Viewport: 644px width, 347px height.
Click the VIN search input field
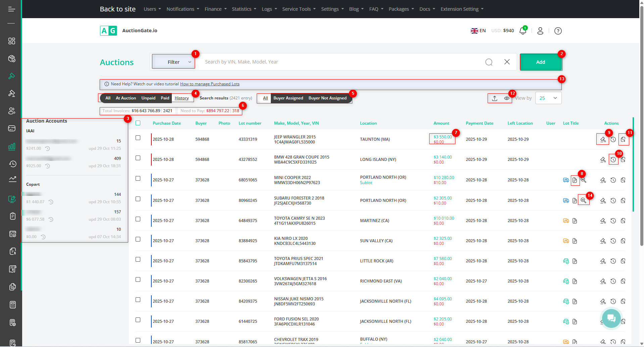click(339, 62)
